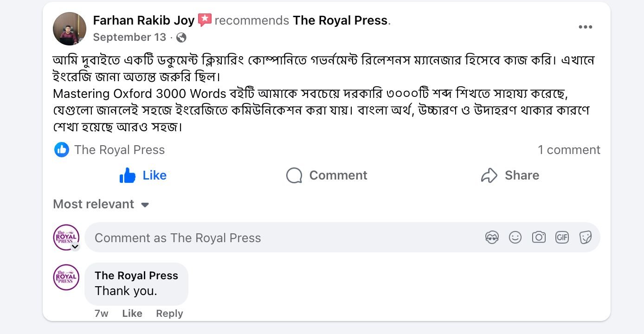Open the sticker picker in comment box
644x334 pixels.
pyautogui.click(x=586, y=238)
